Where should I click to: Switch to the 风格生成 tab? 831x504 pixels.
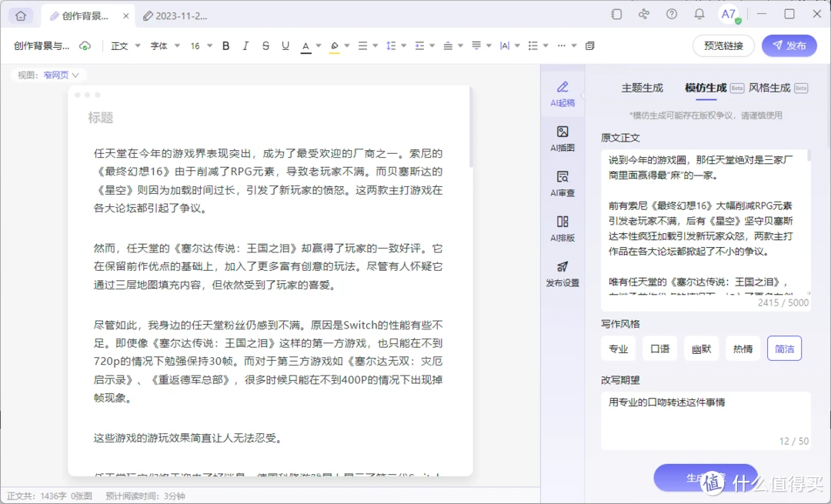click(x=769, y=88)
